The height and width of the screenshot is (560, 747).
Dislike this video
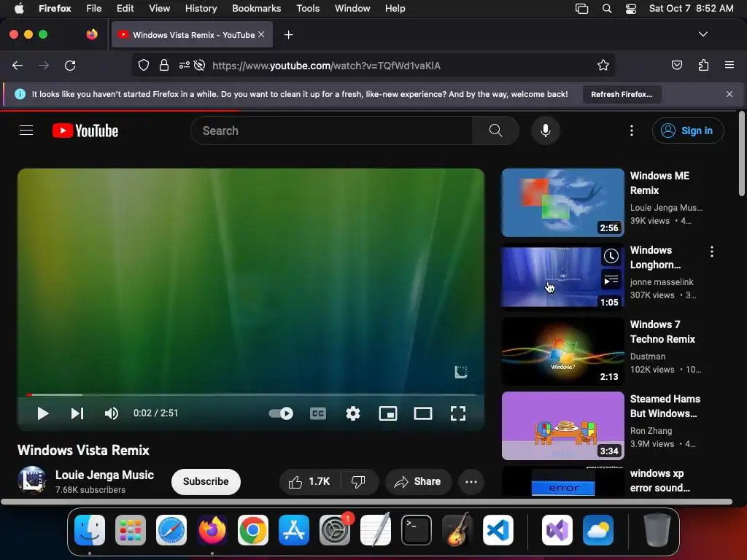click(359, 481)
